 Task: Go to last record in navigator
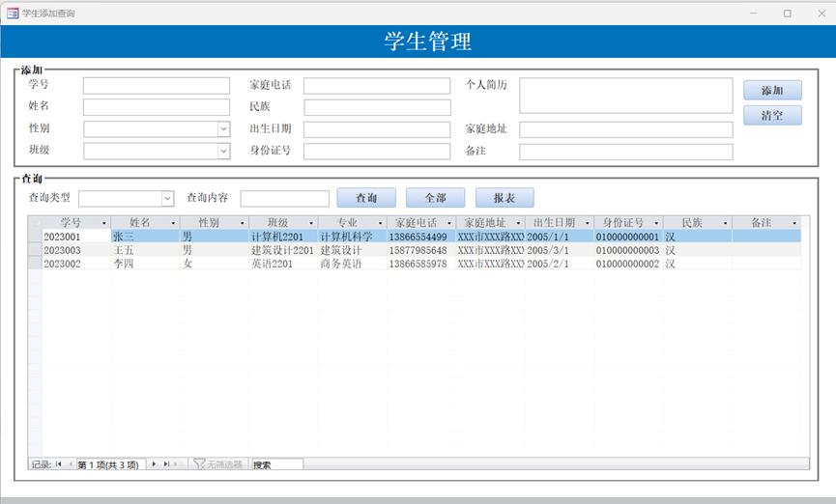(x=166, y=464)
